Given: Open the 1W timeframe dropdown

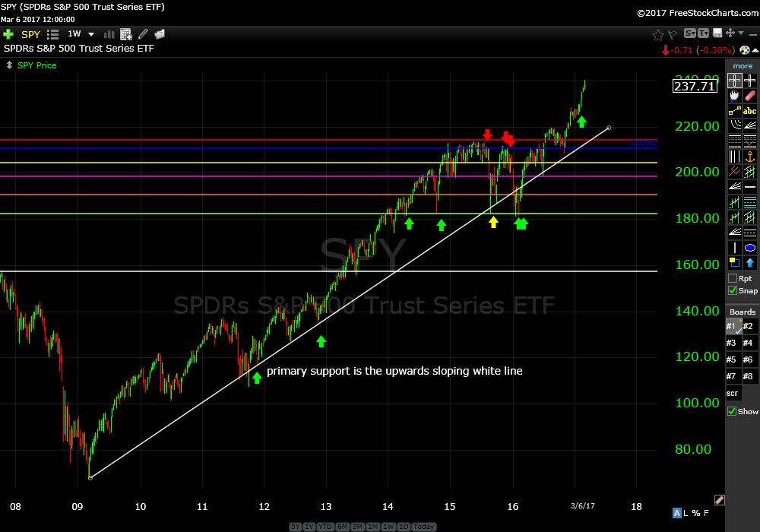Looking at the screenshot, I should tap(91, 34).
